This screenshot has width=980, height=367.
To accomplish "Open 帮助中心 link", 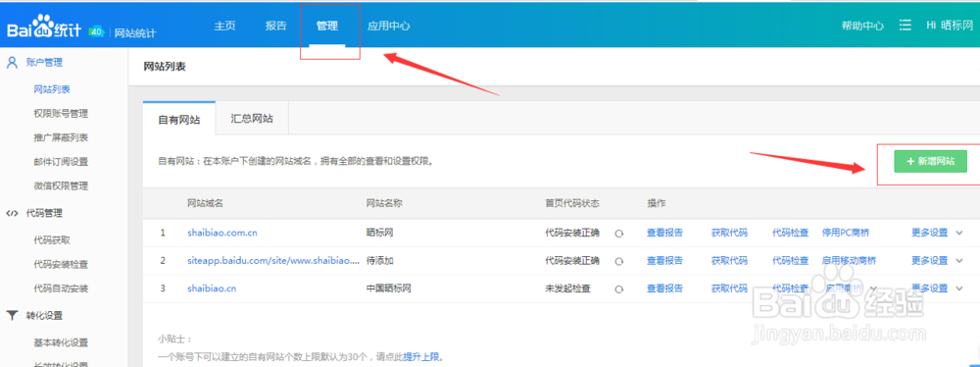I will (x=862, y=26).
